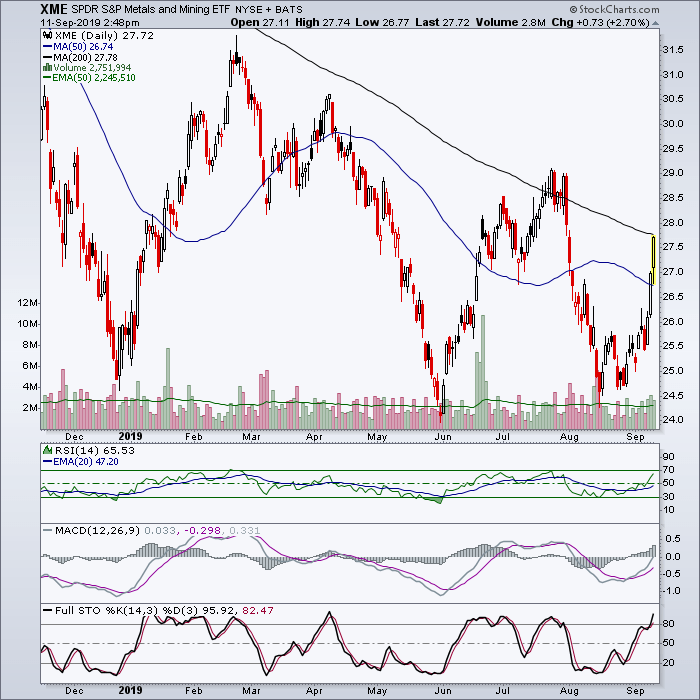Click 'SPDR S&P Metals and Mining ETF' title
Viewport: 700px width, 700px height.
click(150, 9)
